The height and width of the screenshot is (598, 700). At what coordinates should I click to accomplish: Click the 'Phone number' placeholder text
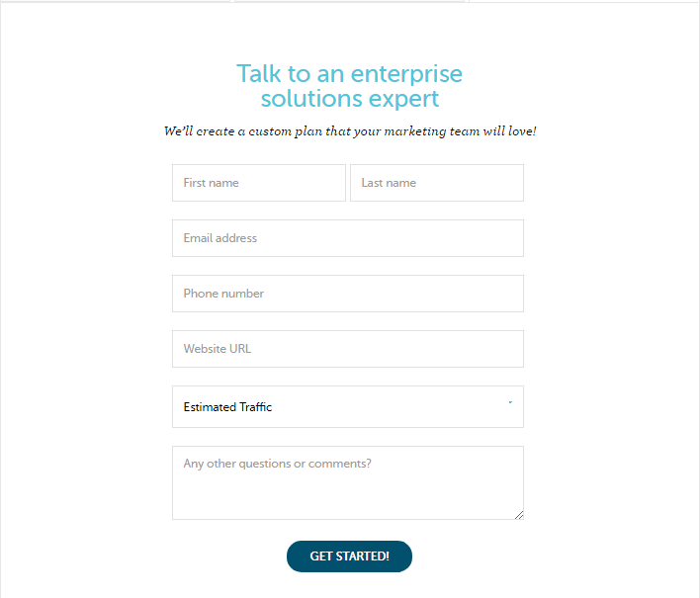coord(223,294)
